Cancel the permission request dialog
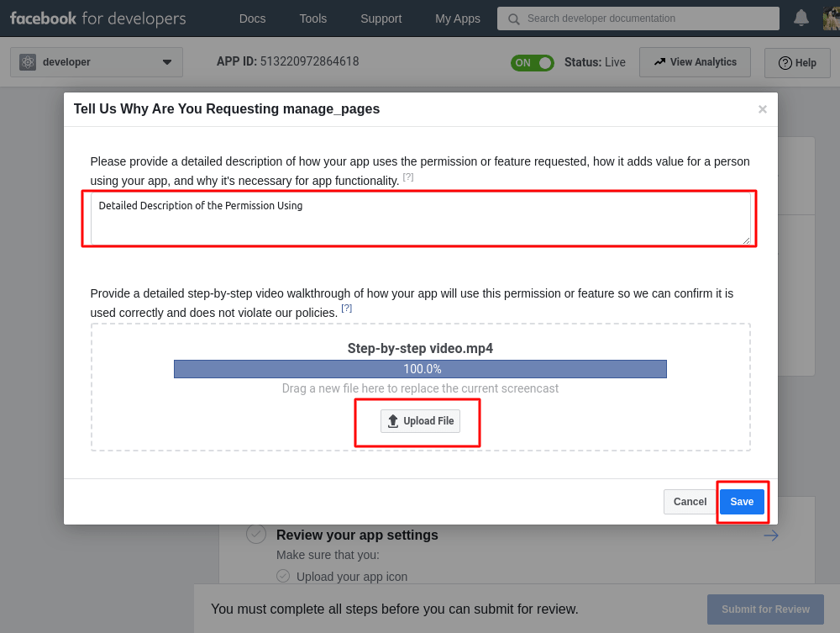The height and width of the screenshot is (633, 840). click(x=690, y=502)
